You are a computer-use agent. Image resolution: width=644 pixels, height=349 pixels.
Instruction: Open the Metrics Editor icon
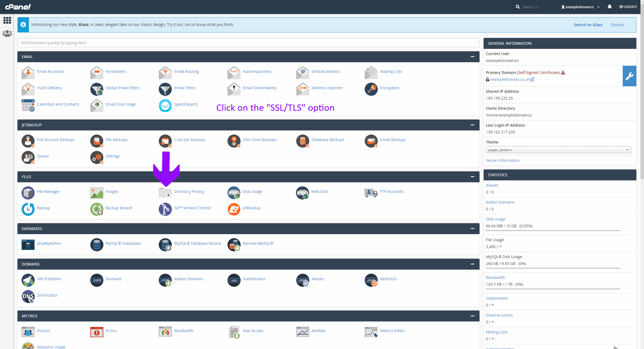(371, 332)
